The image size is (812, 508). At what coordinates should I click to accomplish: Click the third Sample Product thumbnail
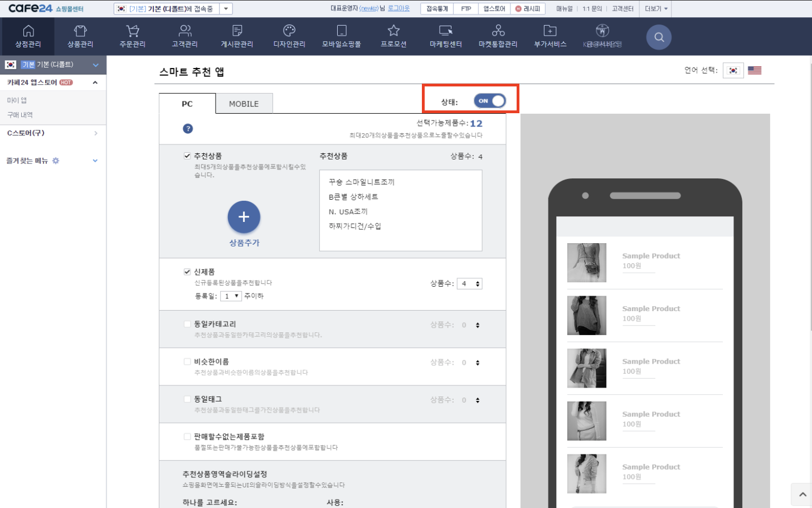tap(587, 369)
